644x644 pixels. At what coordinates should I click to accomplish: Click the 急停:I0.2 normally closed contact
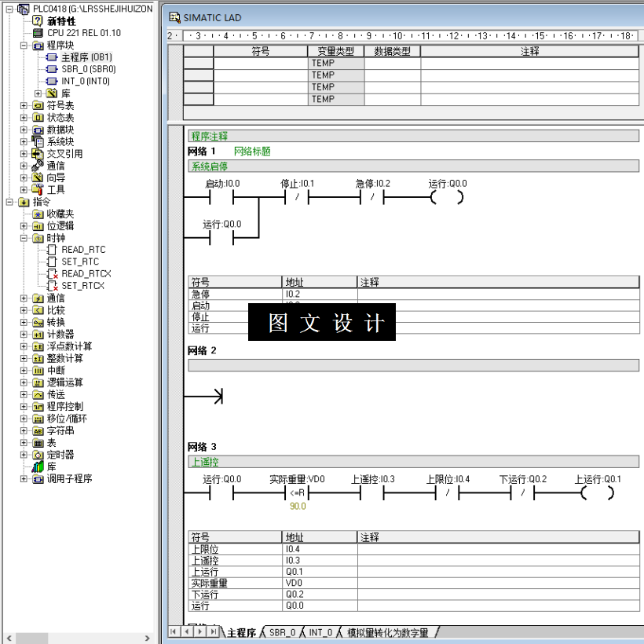[371, 198]
